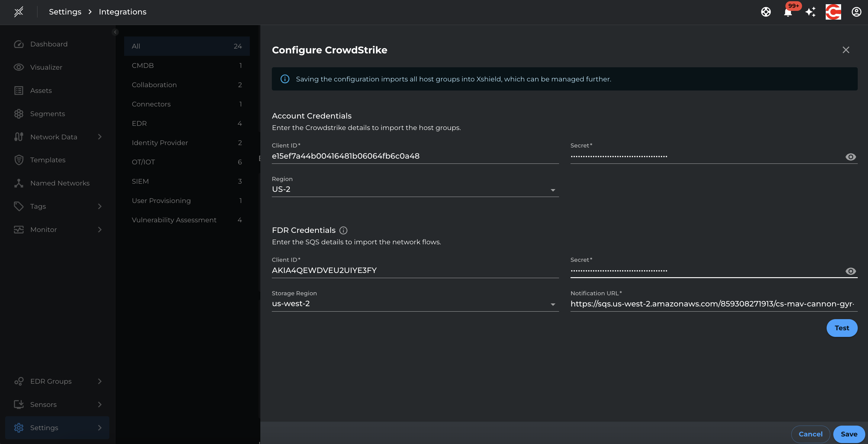
Task: Go to Segments in the sidebar
Action: pyautogui.click(x=47, y=114)
